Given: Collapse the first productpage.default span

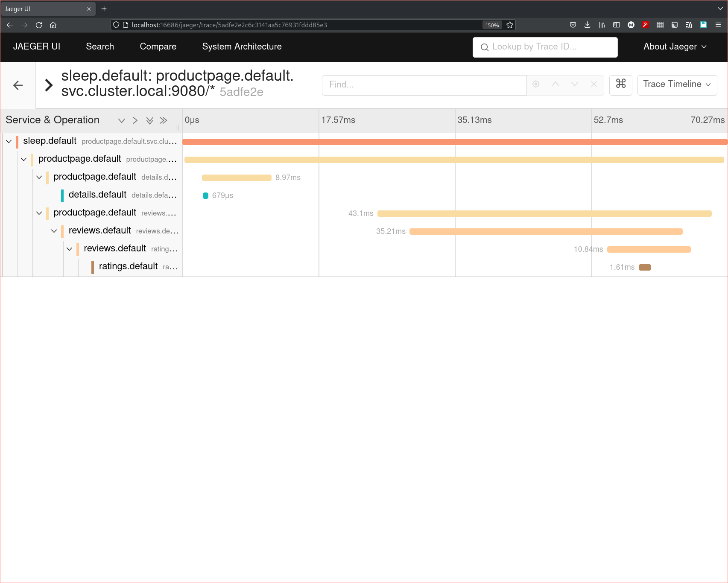Looking at the screenshot, I should tap(24, 159).
